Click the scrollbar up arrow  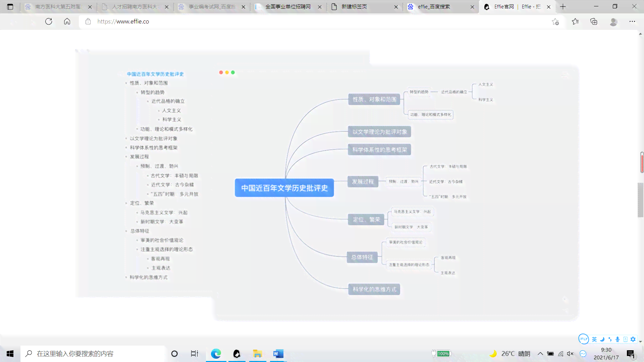[641, 34]
